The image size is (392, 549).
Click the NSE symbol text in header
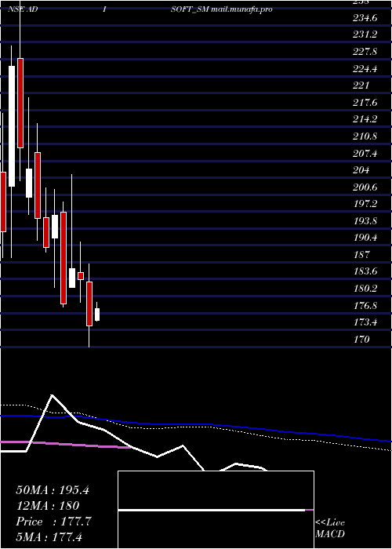coord(16,9)
